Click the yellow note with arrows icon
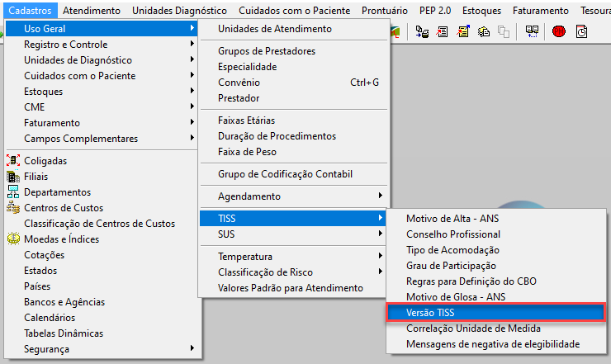The image size is (611, 364). point(463,31)
